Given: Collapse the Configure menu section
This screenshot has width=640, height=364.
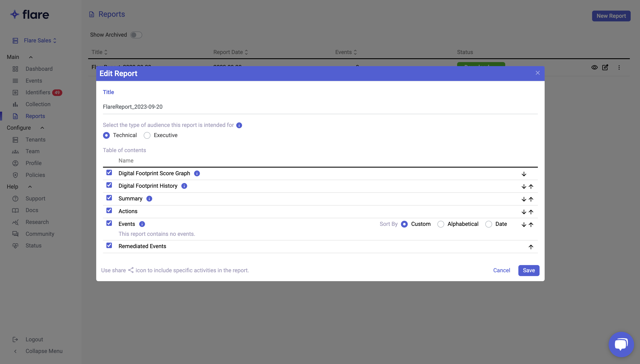Looking at the screenshot, I should coord(42,128).
